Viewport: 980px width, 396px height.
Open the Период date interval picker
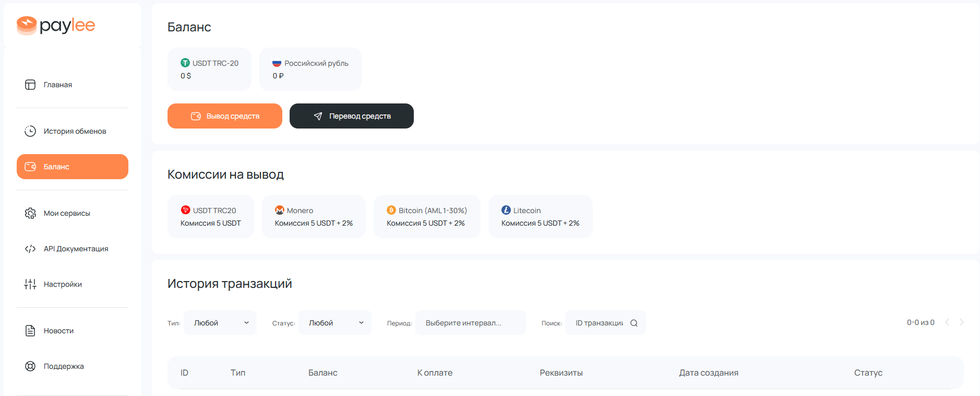(470, 323)
